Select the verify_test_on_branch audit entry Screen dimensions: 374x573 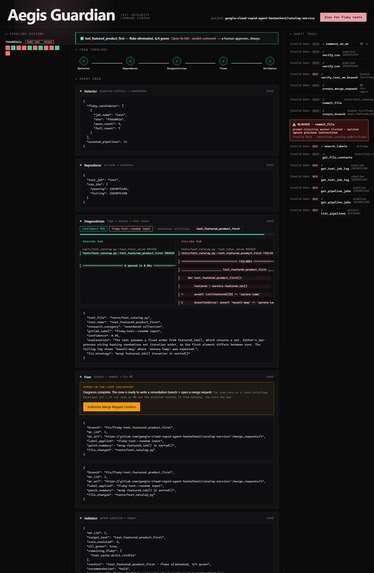click(x=329, y=76)
